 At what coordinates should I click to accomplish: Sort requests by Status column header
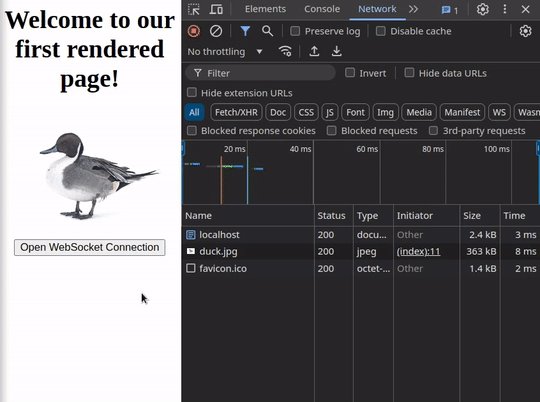[x=334, y=216]
